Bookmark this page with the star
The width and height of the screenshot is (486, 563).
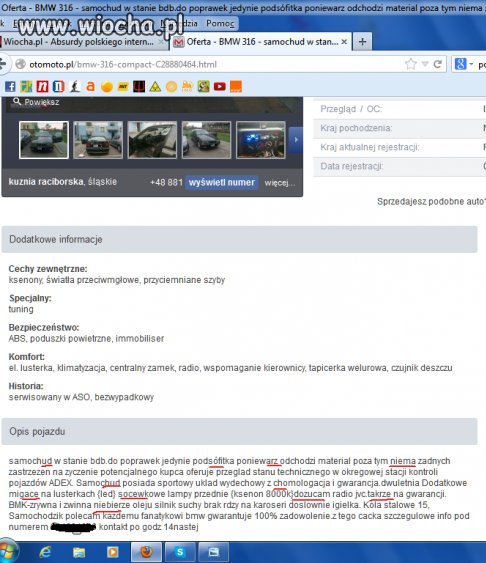411,64
